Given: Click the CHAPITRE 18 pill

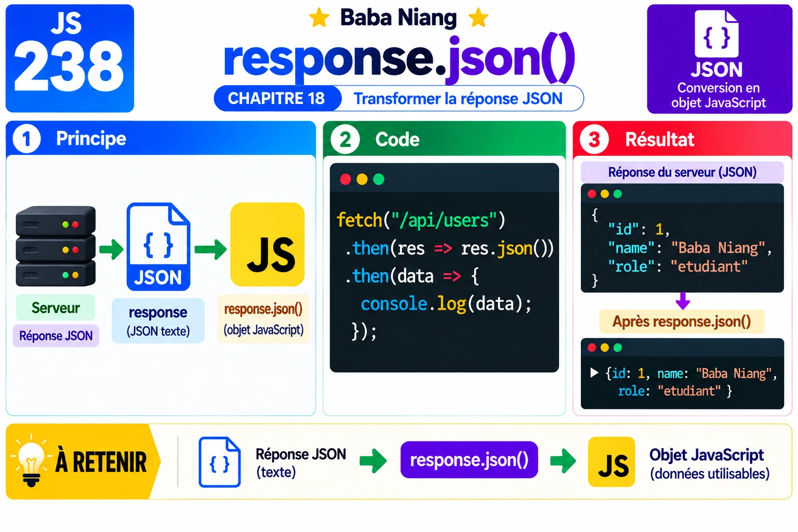Looking at the screenshot, I should point(277,98).
